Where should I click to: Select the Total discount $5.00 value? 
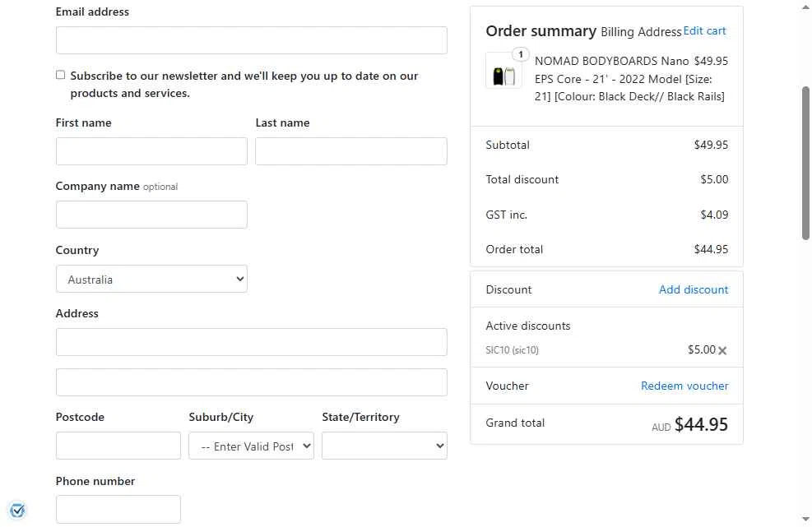click(714, 179)
